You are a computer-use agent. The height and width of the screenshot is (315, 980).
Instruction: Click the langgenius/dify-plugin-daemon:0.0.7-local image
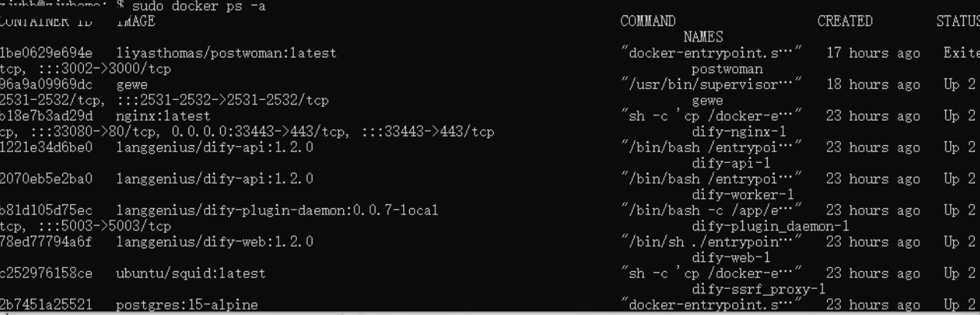(x=277, y=211)
